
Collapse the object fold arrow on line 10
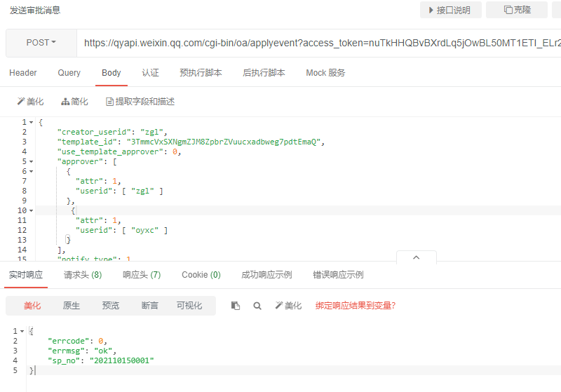32,210
